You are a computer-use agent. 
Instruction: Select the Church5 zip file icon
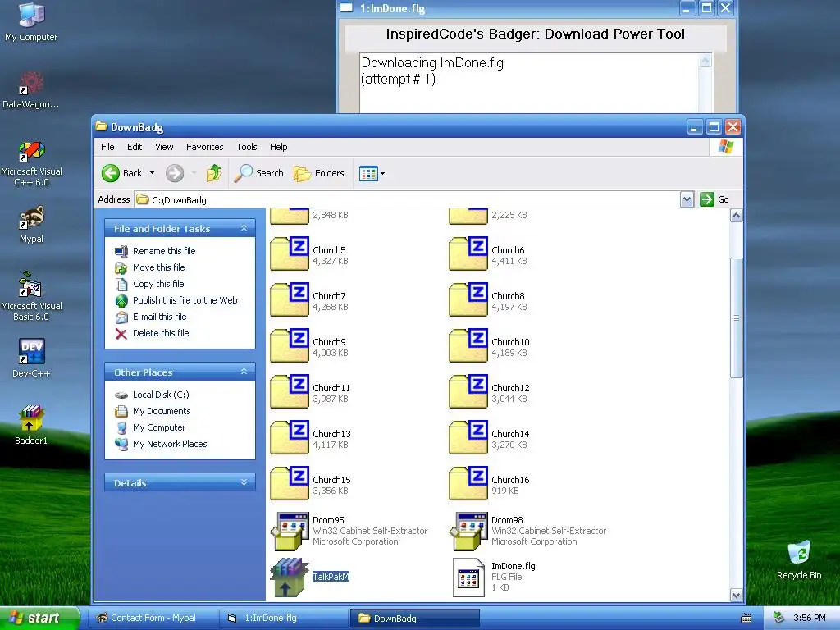(x=290, y=254)
